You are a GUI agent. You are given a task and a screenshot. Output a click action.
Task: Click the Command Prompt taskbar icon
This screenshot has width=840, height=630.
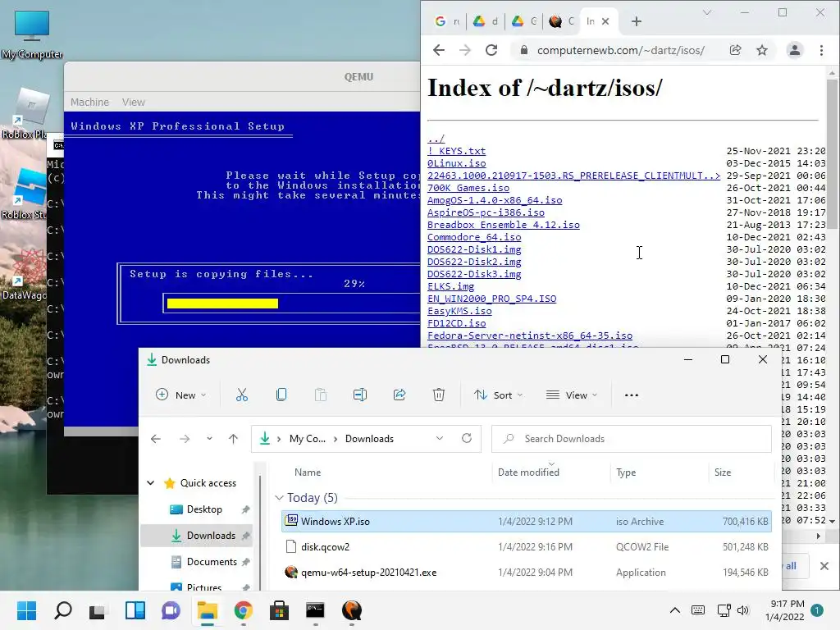click(x=315, y=610)
